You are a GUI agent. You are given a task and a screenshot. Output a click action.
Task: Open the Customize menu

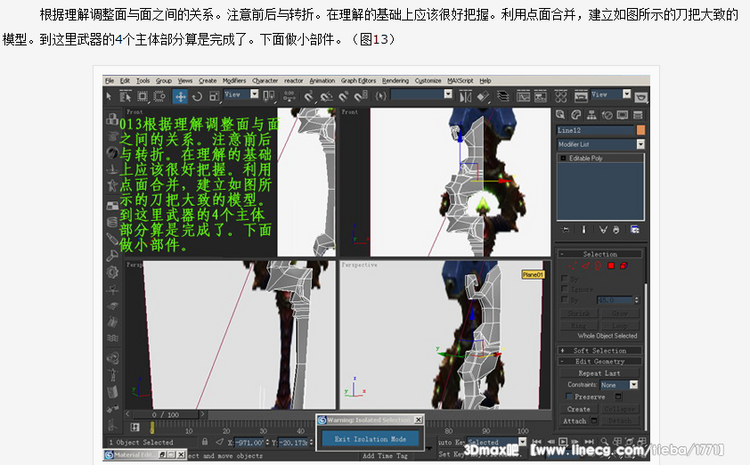[428, 80]
